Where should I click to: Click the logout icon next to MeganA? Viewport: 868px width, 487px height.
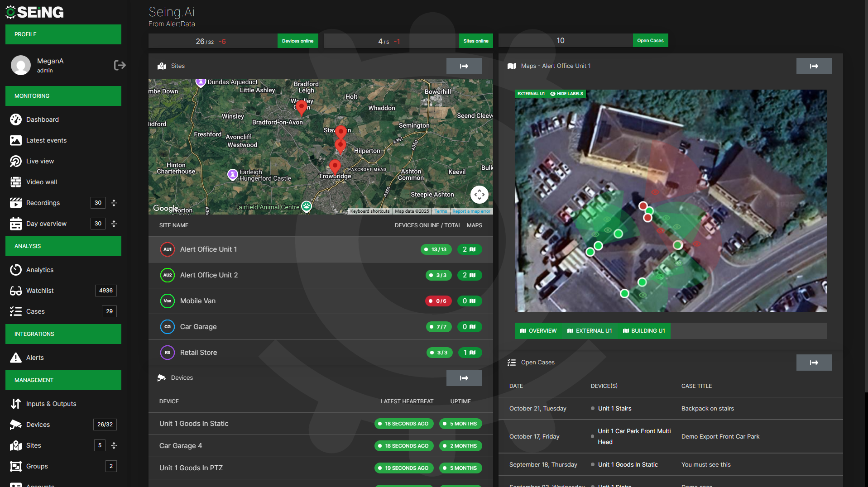120,65
